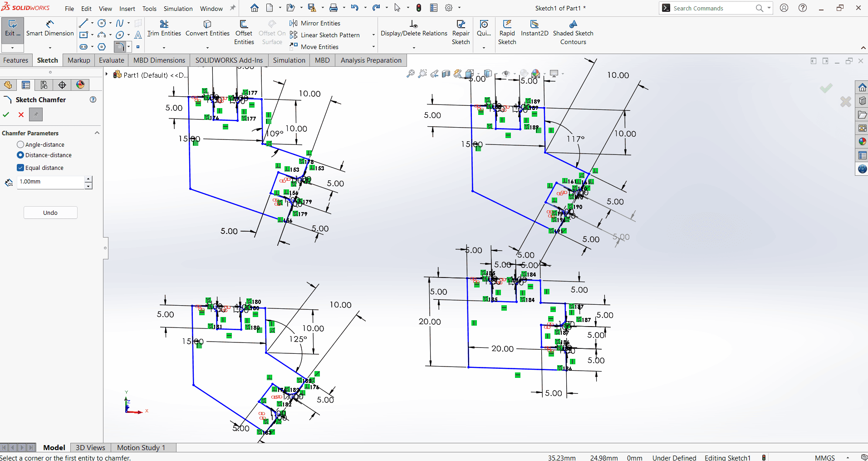Click the Convert Entities icon
Image resolution: width=868 pixels, height=461 pixels.
tap(207, 24)
